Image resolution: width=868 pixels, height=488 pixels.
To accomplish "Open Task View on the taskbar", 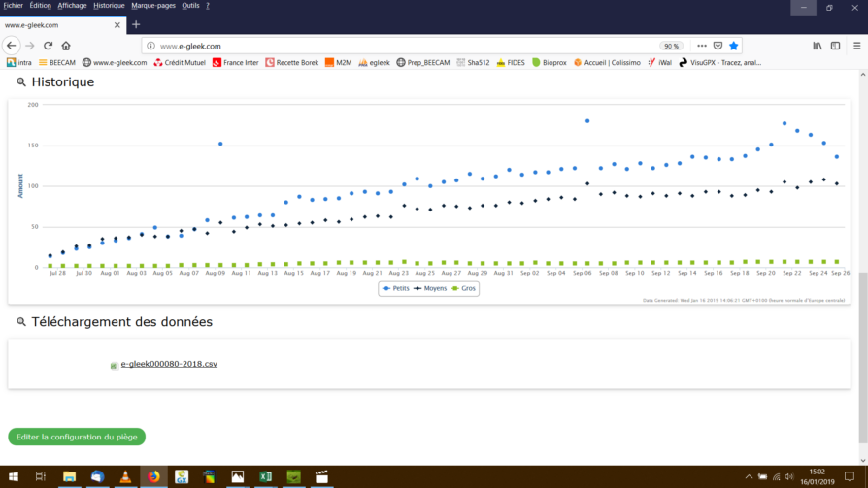I will 41,476.
